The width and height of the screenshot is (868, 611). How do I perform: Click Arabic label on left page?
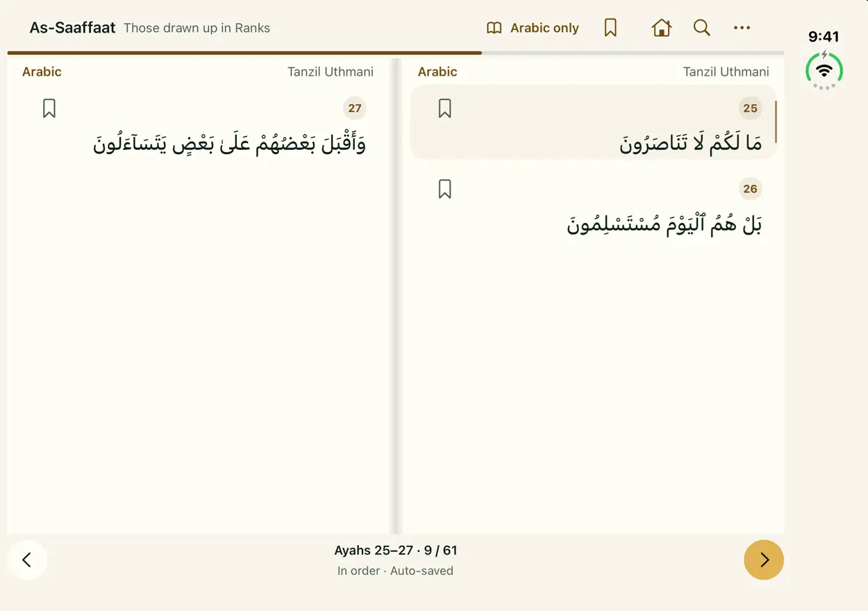(42, 72)
